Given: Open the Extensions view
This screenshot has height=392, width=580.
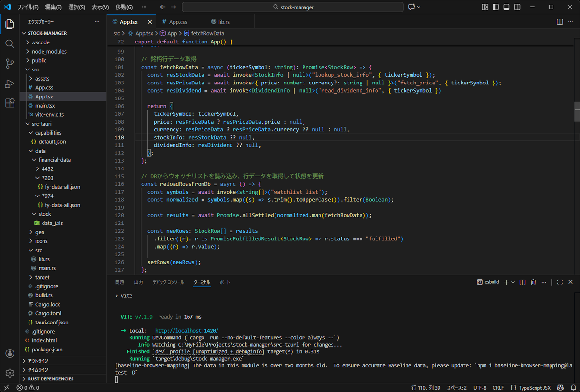Looking at the screenshot, I should (x=10, y=103).
